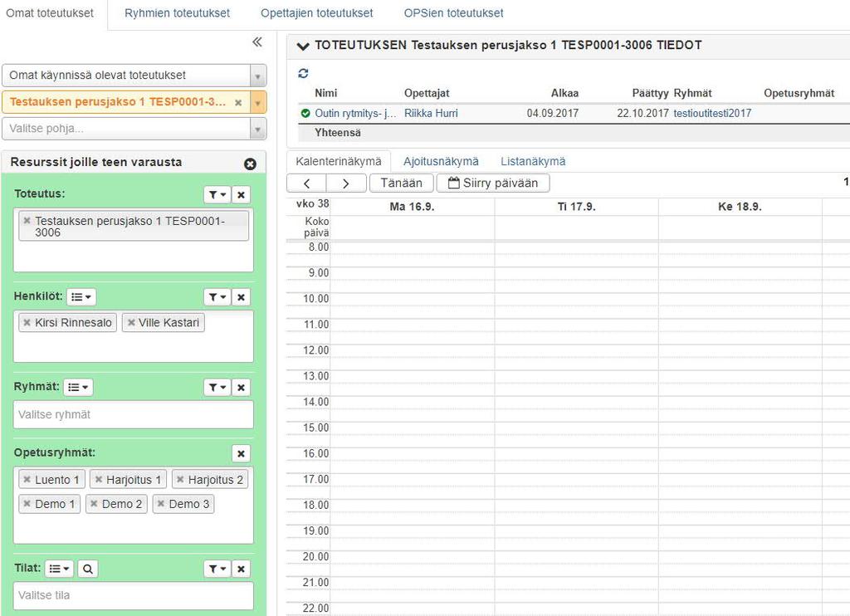Refresh the toteutus details table
Screen dimensions: 850x616
tap(304, 73)
